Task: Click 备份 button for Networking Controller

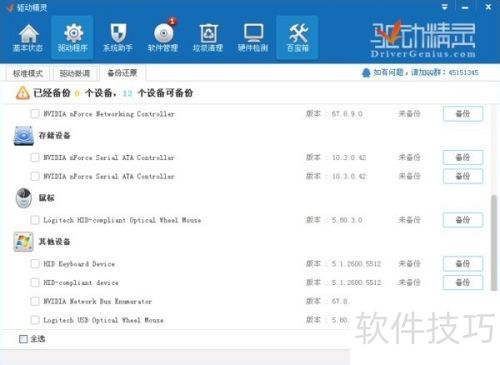Action: pyautogui.click(x=463, y=114)
